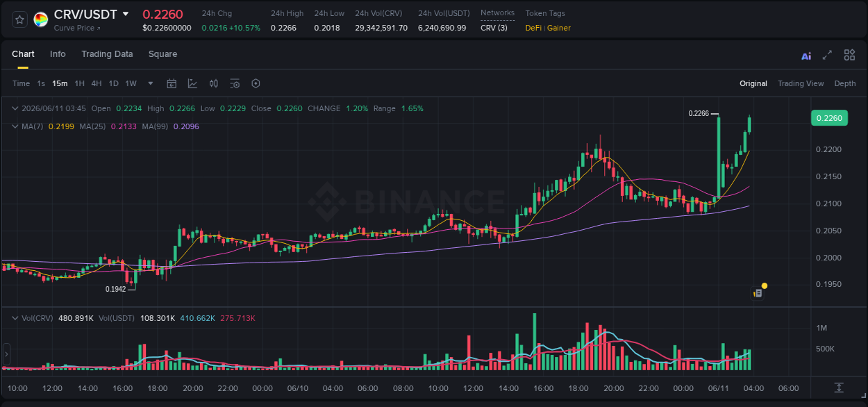Open the chart display settings list icon
The height and width of the screenshot is (407, 868).
point(235,83)
